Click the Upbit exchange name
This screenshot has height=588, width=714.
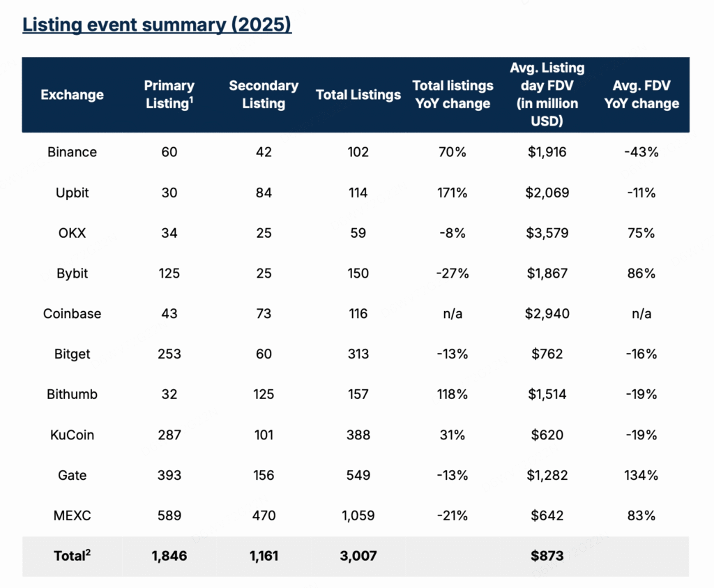[72, 193]
